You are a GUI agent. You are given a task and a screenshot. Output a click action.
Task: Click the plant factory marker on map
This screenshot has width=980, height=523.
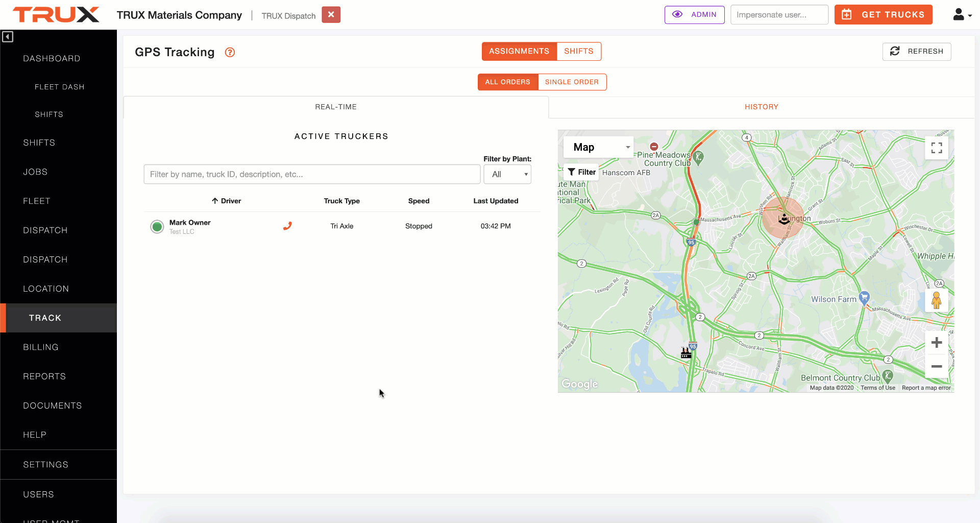pos(686,353)
